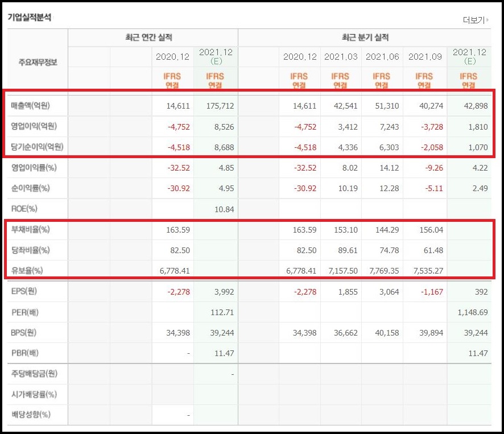Click the EPS value 3,992
This screenshot has height=434, width=504.
[x=224, y=292]
